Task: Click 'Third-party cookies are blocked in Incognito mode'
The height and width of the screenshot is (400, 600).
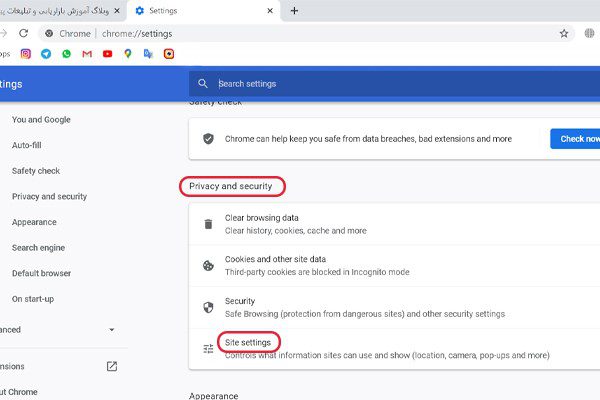Action: click(x=317, y=272)
